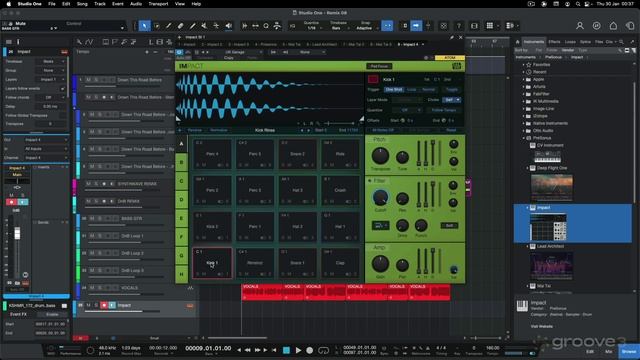Toggle the Filter section power button

[x=370, y=181]
